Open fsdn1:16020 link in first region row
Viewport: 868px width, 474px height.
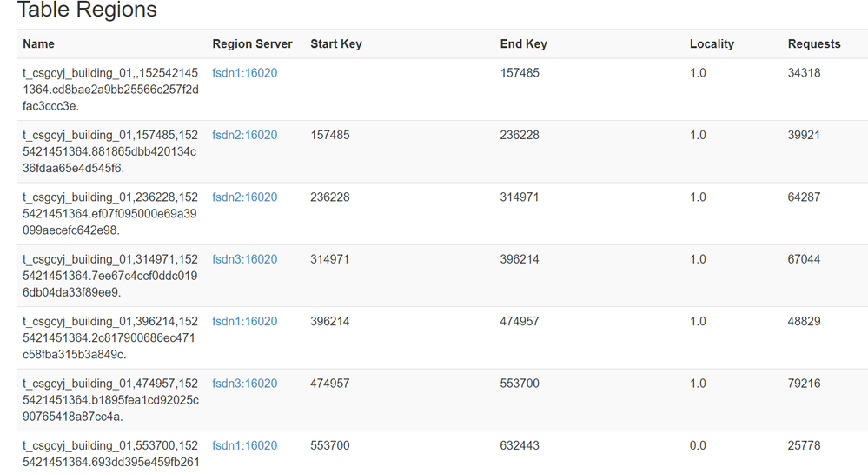[245, 73]
